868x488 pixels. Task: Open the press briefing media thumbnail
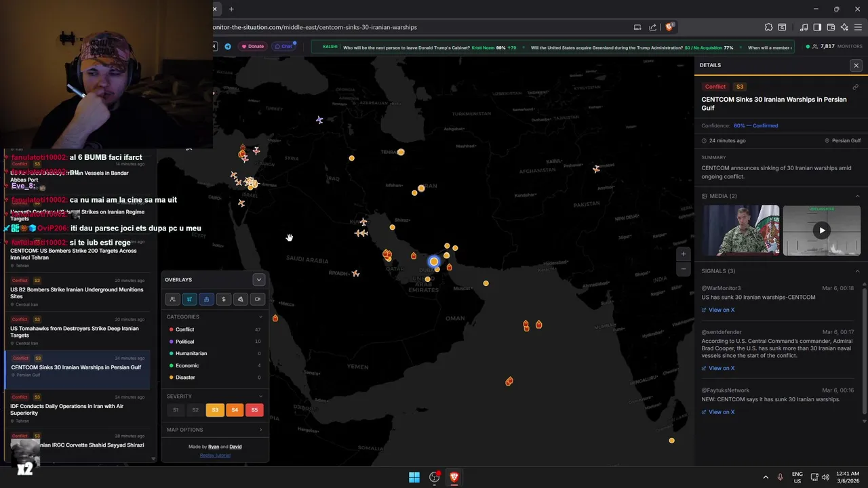tap(741, 230)
